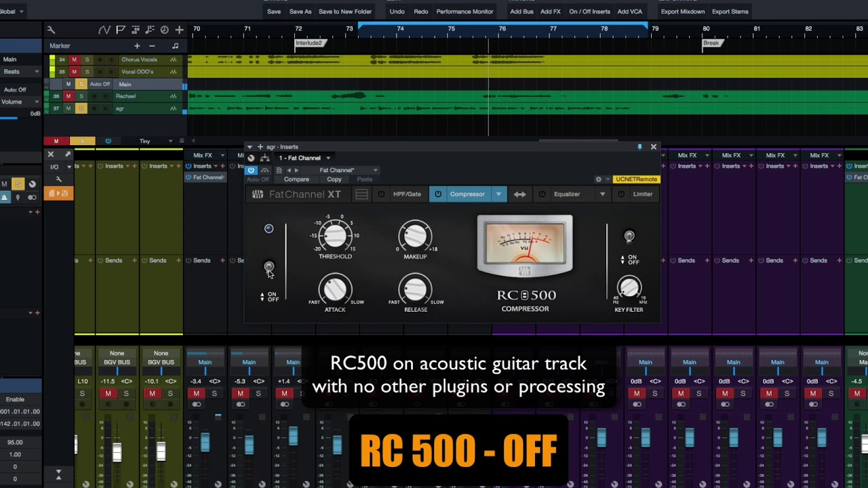Image resolution: width=868 pixels, height=488 pixels.
Task: Select the Equalizer section tab
Action: (567, 195)
